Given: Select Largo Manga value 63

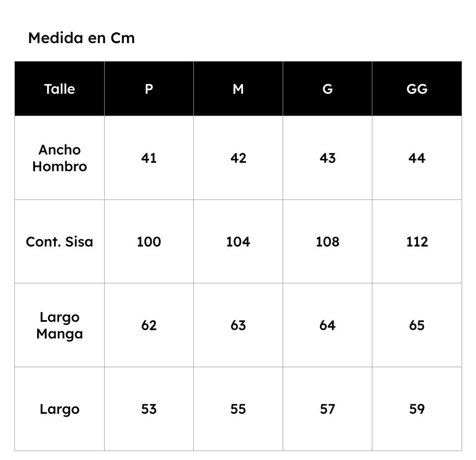Looking at the screenshot, I should (x=238, y=326).
